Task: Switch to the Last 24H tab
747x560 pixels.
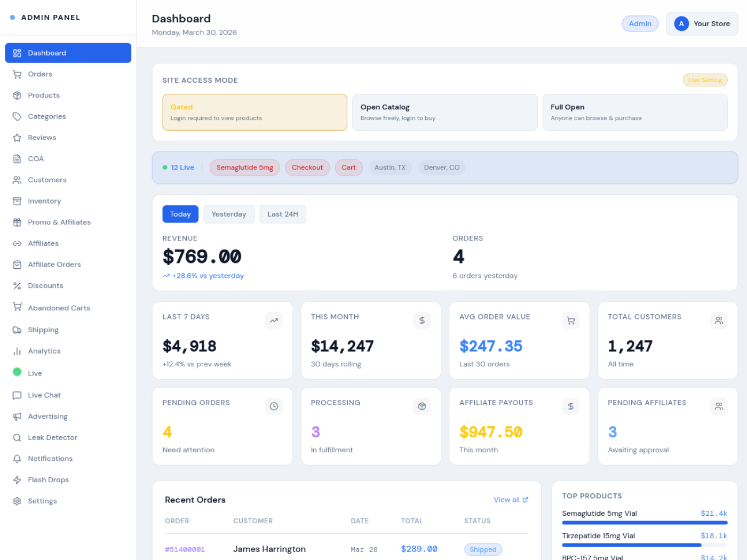Action: [283, 214]
